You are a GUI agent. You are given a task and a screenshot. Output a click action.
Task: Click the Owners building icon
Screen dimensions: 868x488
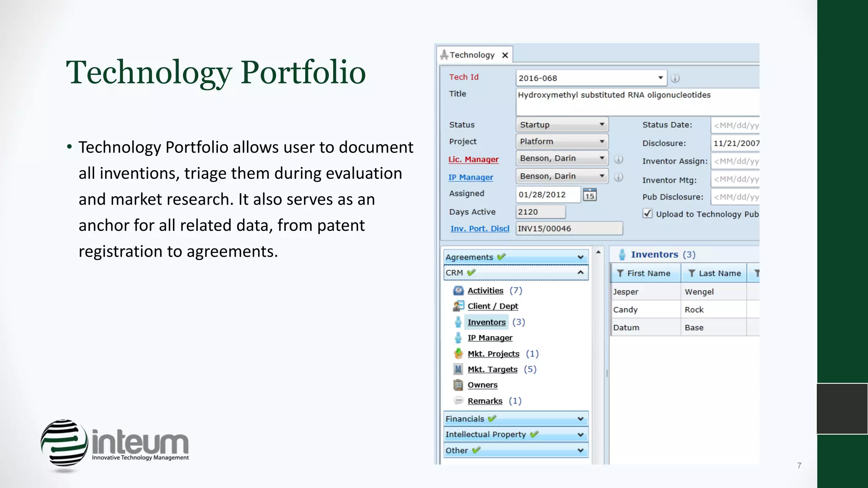pyautogui.click(x=458, y=385)
